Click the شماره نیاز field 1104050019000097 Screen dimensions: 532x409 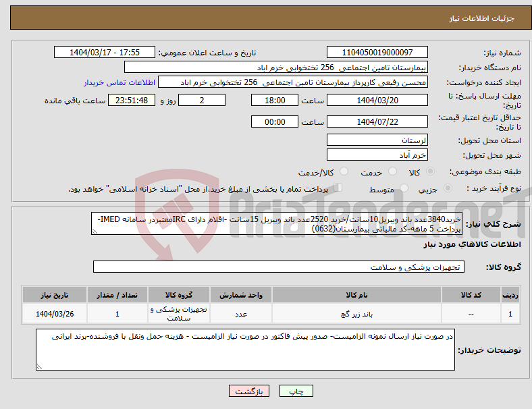point(377,52)
